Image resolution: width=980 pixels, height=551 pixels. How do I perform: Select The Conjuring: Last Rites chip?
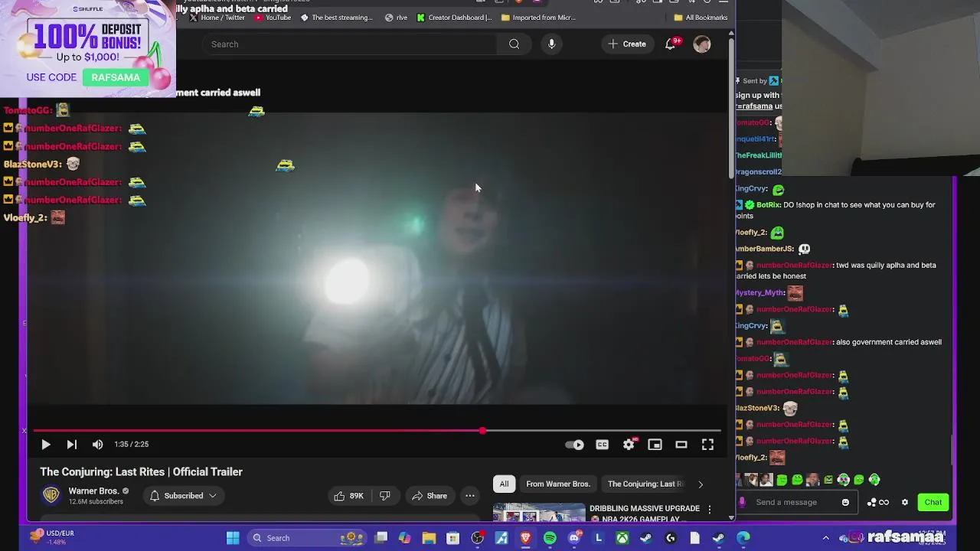pos(645,484)
